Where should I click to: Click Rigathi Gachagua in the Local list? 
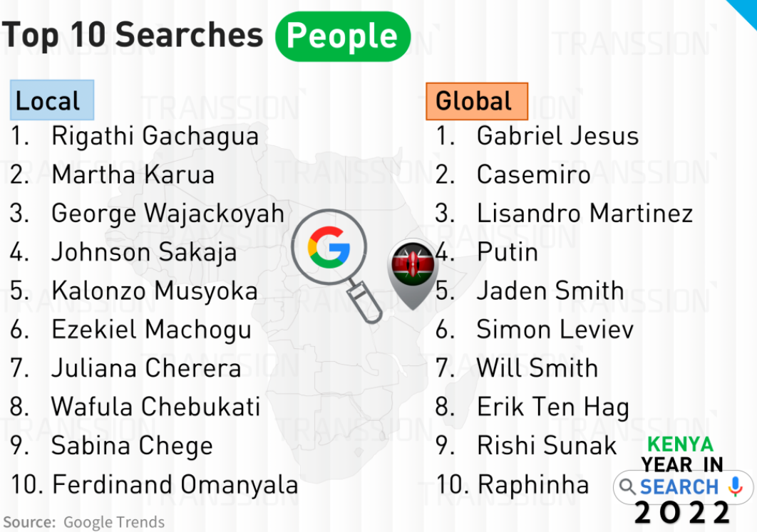point(155,136)
